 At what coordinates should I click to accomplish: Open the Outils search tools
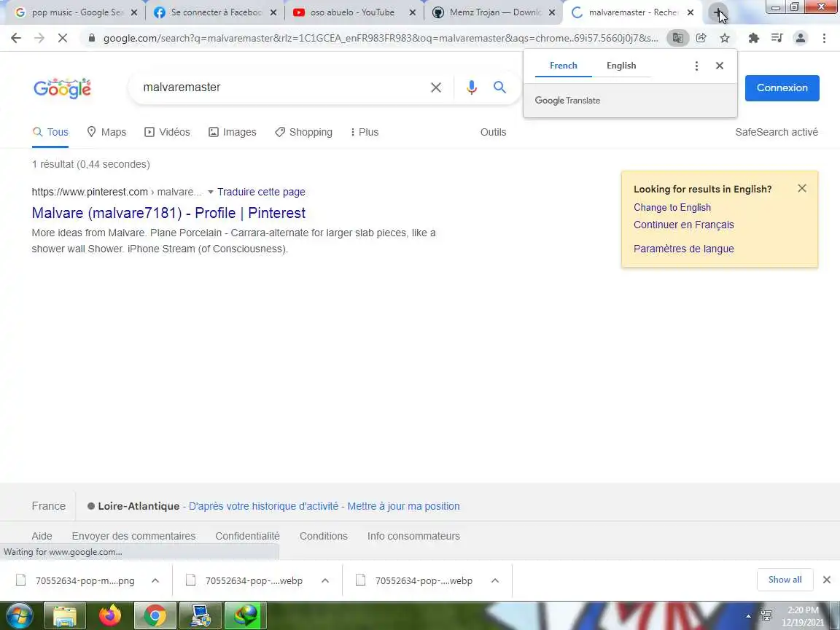pyautogui.click(x=493, y=132)
